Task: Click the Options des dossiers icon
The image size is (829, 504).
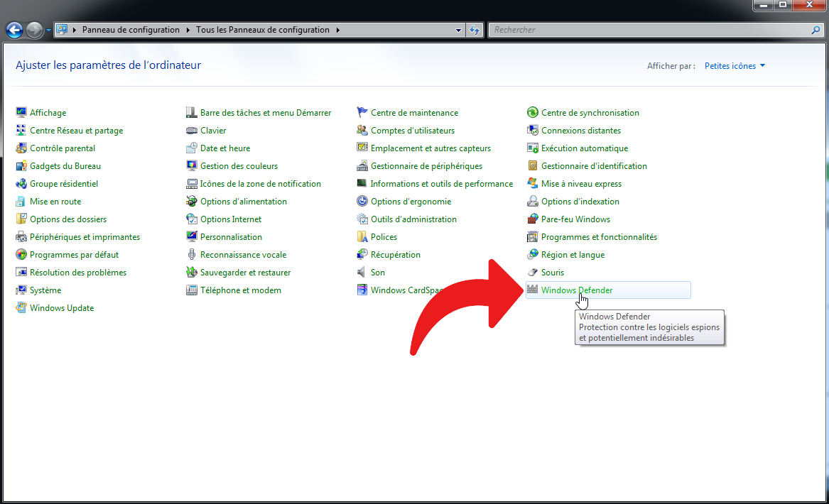Action: point(21,219)
